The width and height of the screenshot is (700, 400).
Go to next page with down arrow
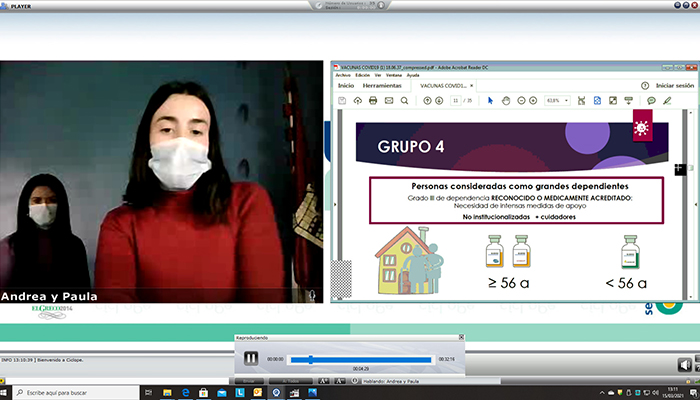[440, 101]
